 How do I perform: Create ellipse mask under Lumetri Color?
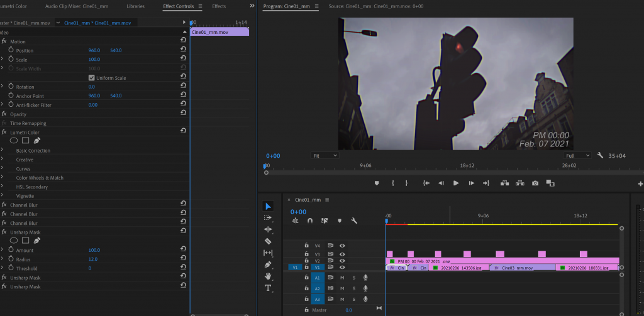click(14, 140)
